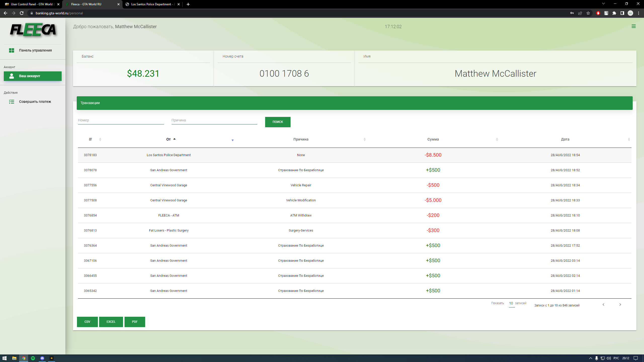Select Fat Losers - Plastic Surgery row
This screenshot has height=362, width=644.
[354, 231]
